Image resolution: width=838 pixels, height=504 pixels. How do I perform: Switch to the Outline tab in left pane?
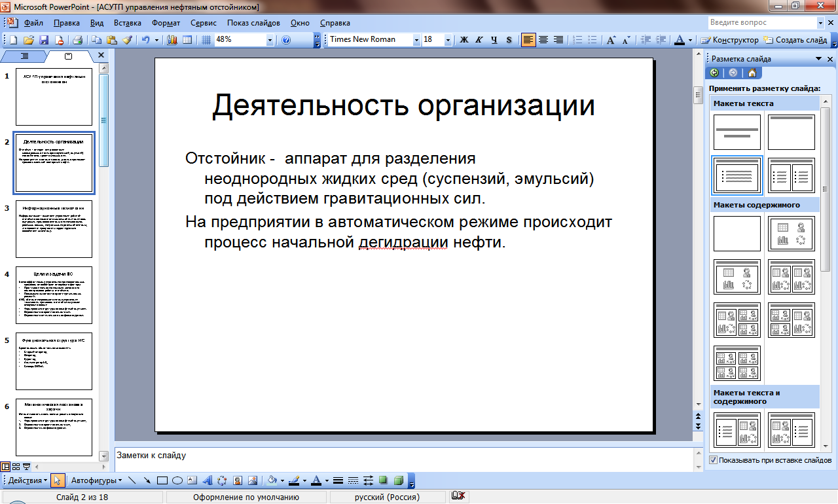coord(24,56)
